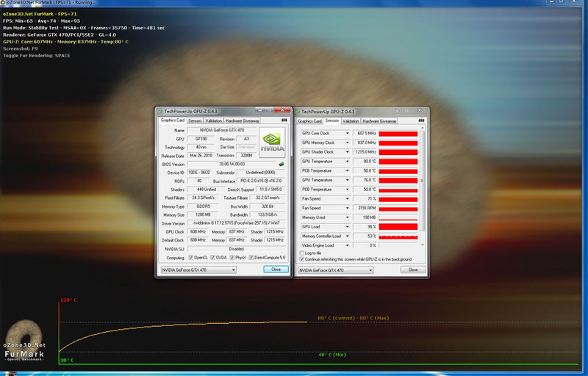
Task: Open the GPU Memory Clock sensor dropdown
Action: click(x=347, y=142)
